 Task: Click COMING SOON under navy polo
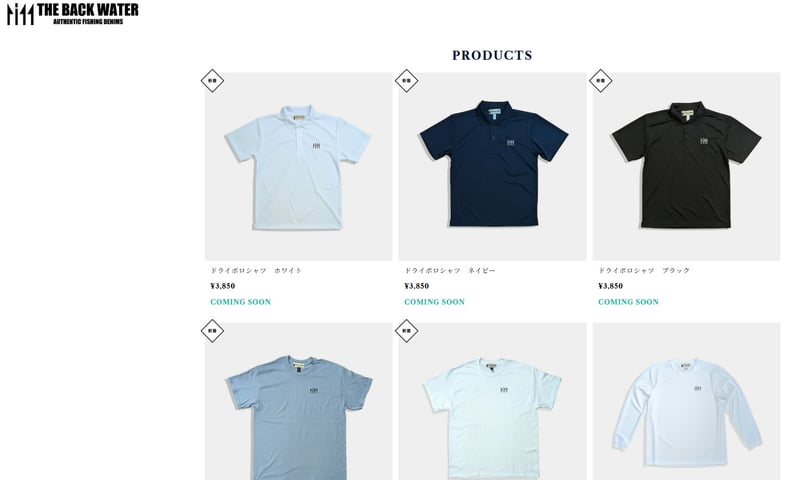tap(434, 302)
